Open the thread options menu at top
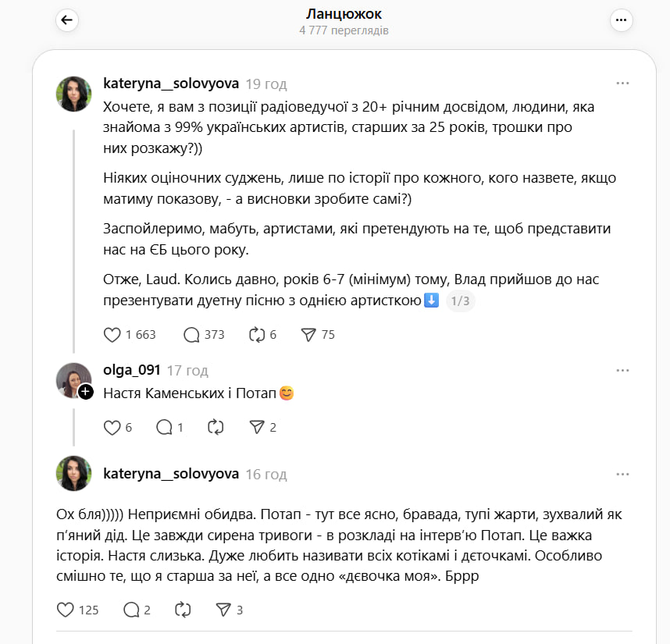Viewport: 670px width, 644px height. point(621,21)
